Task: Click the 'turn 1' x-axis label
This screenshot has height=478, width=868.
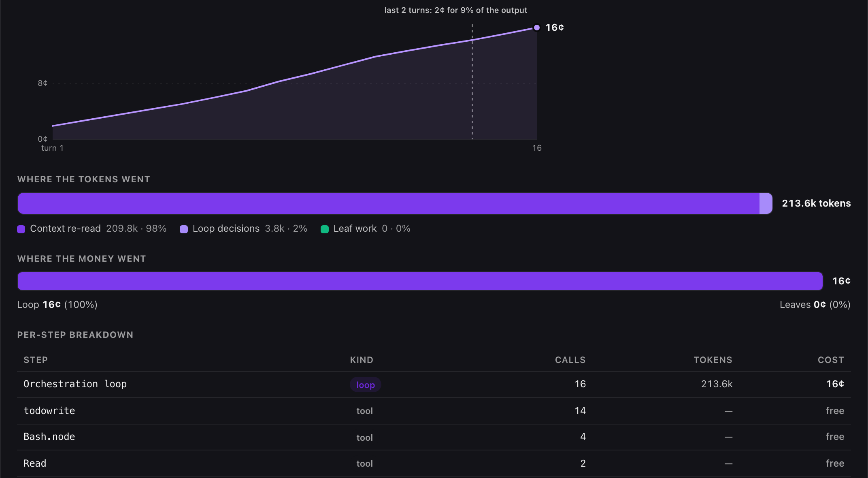Action: point(52,148)
